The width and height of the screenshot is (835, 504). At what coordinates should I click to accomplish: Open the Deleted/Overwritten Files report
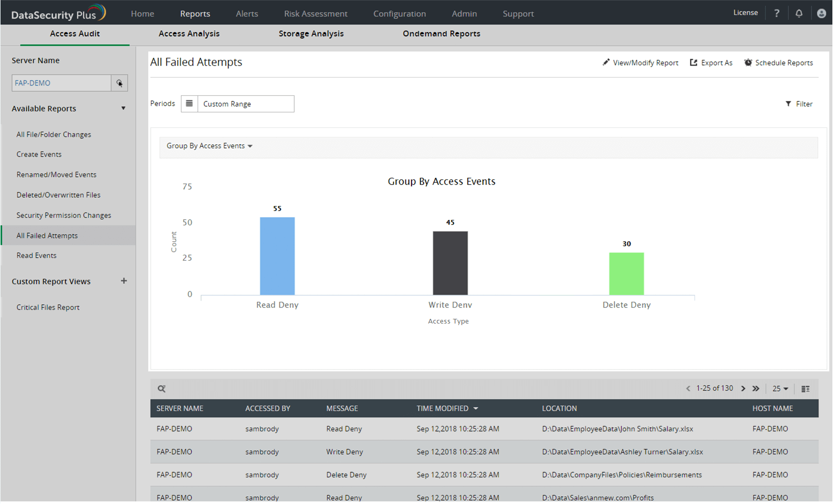tap(59, 196)
